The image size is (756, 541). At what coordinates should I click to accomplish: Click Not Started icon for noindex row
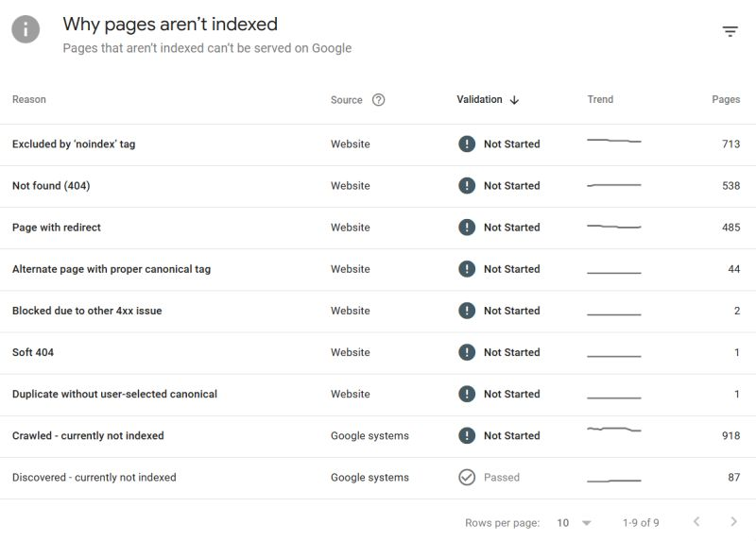pyautogui.click(x=467, y=144)
